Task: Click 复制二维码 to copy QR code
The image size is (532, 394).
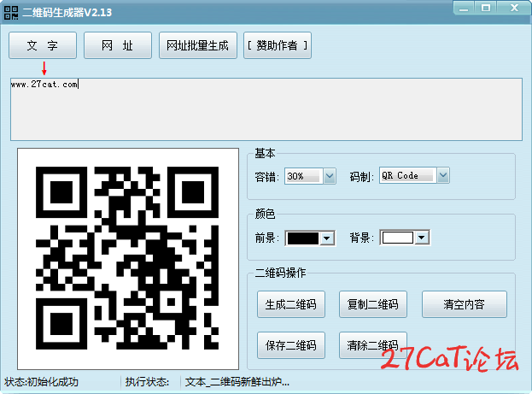Action: (373, 304)
